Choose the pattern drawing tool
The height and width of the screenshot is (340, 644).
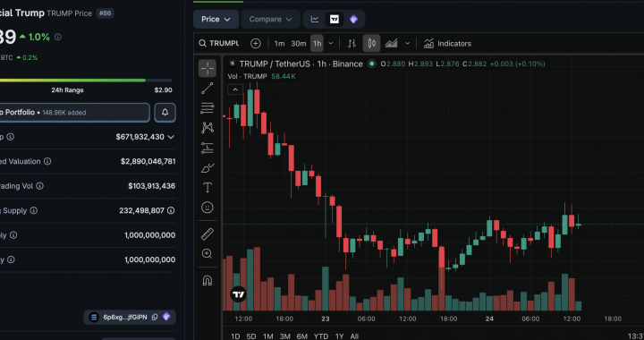[208, 128]
